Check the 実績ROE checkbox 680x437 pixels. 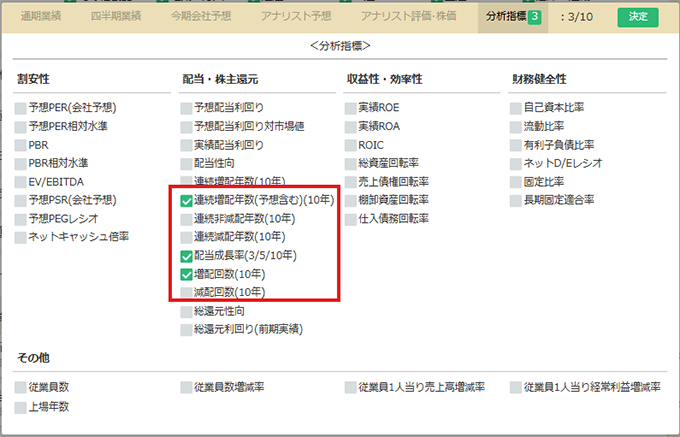[351, 108]
